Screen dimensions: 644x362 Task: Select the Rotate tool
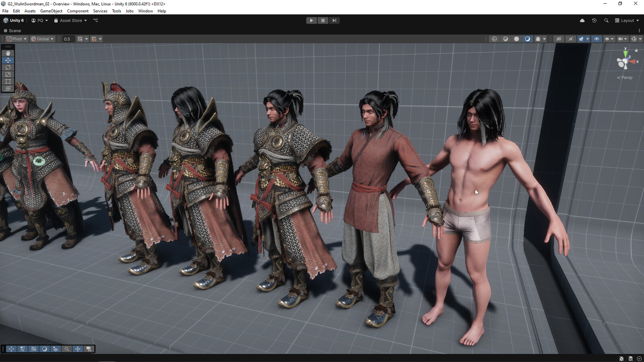coord(8,67)
